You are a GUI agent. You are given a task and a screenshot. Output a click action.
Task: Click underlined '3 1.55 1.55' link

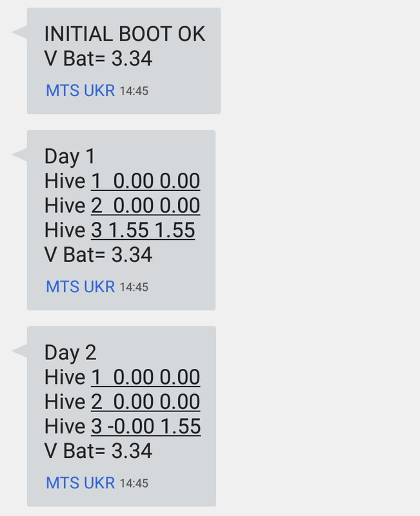click(x=143, y=230)
